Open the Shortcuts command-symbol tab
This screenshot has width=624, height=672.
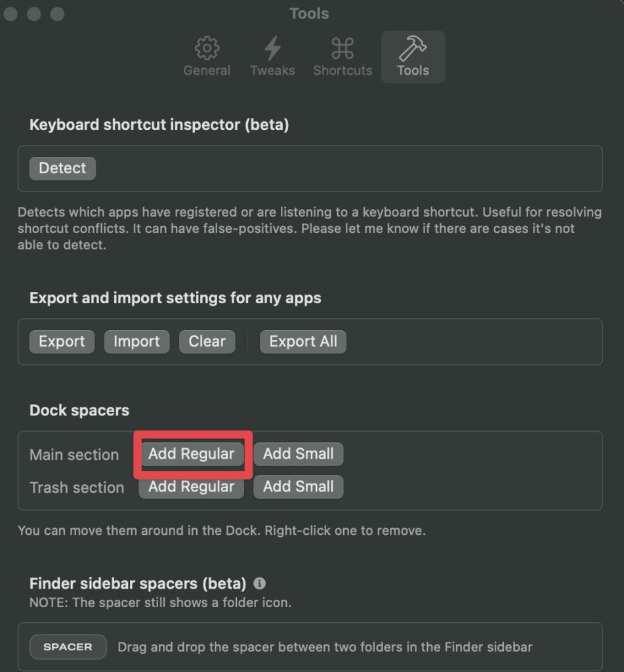click(343, 56)
